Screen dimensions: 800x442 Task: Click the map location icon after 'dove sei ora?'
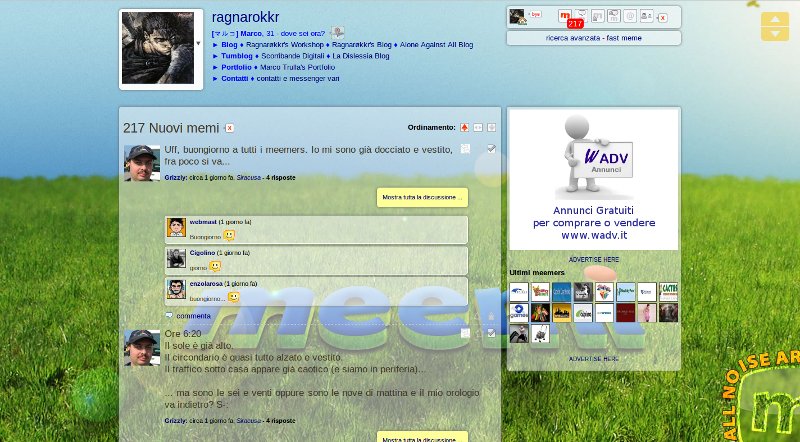tap(337, 33)
